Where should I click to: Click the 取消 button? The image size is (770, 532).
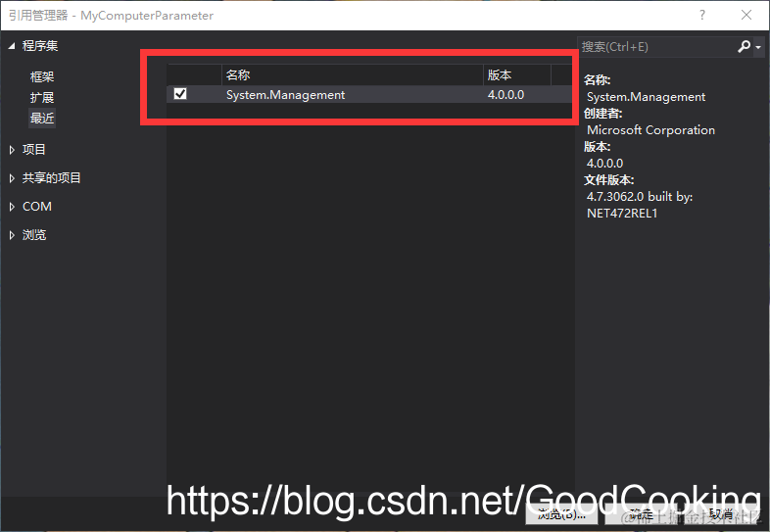pos(720,514)
